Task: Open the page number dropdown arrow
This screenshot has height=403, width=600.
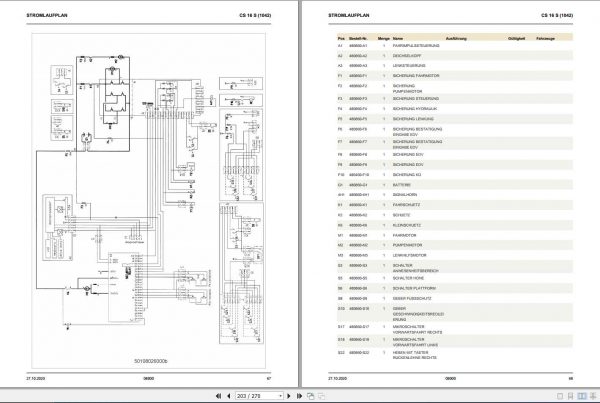Action: [280, 396]
